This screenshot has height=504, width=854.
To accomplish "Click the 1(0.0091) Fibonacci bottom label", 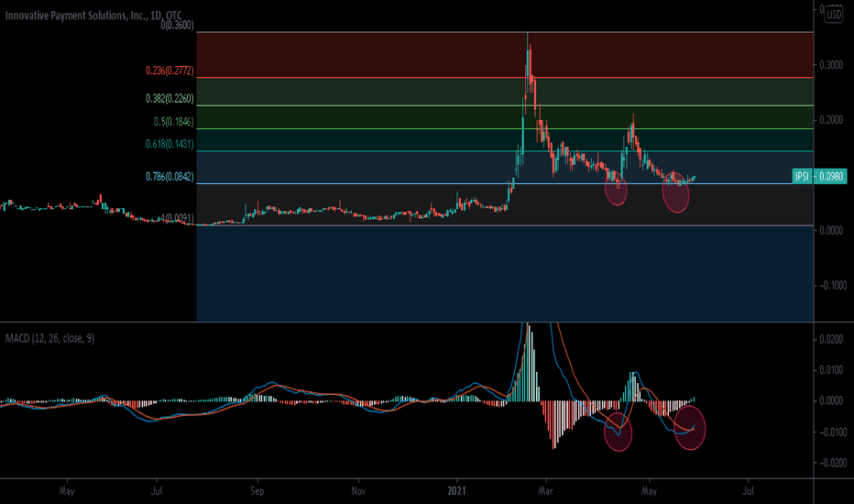I will point(177,218).
